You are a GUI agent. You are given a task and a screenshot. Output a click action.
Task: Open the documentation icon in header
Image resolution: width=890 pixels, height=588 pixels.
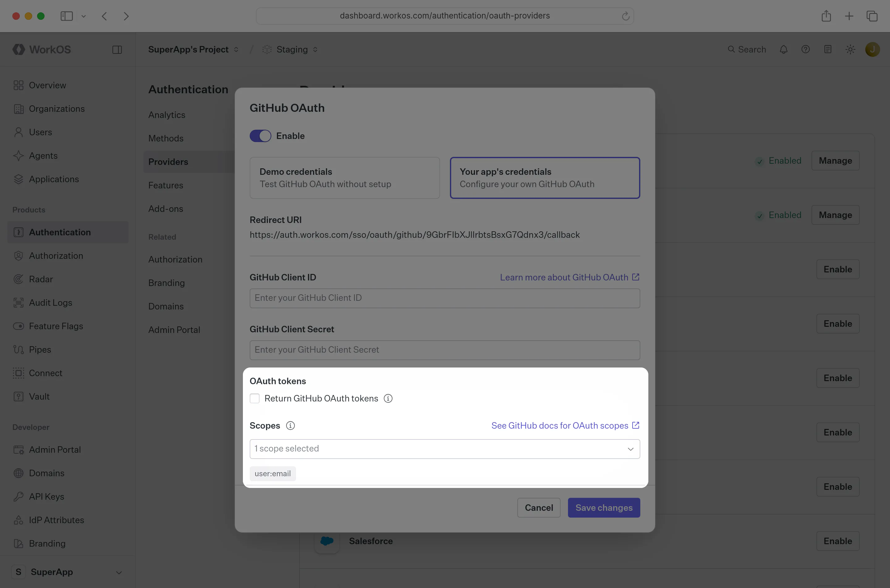click(828, 49)
